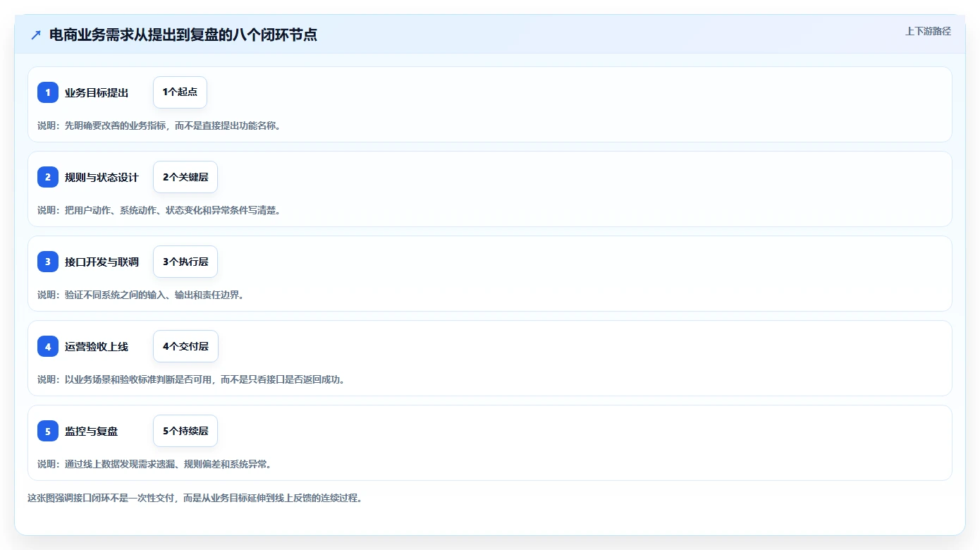Click the number 4 step badge
980x550 pixels.
coord(48,346)
